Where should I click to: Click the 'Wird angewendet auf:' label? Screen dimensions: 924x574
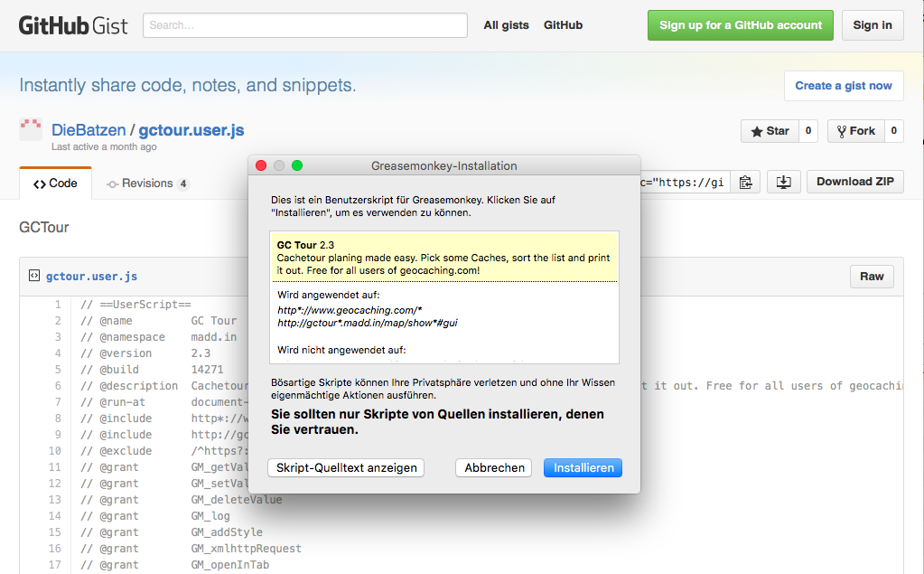click(x=328, y=295)
